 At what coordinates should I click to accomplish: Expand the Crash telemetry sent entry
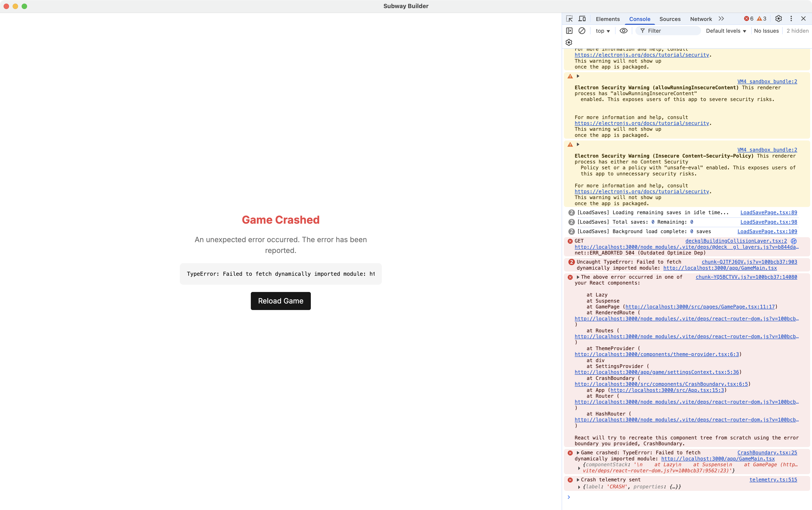pos(578,480)
